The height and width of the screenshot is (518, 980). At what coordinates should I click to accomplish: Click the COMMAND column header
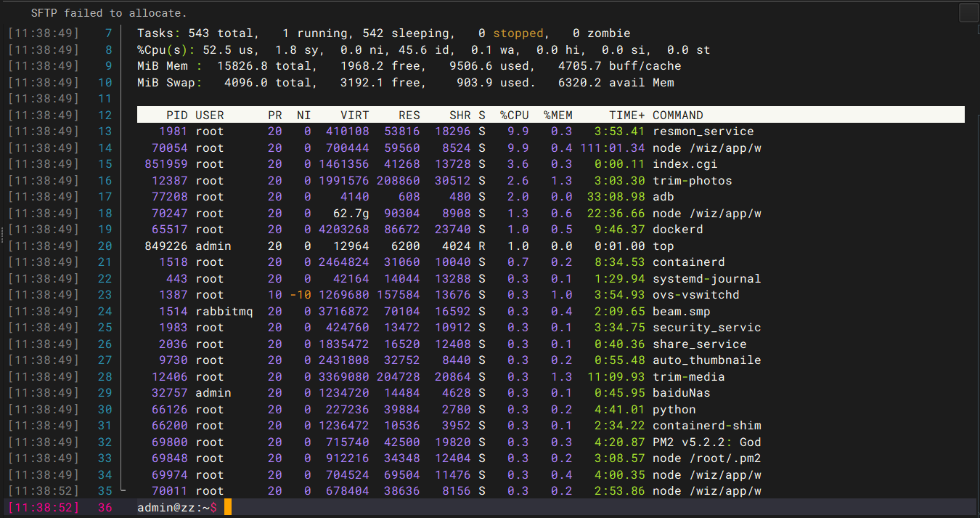[x=677, y=115]
